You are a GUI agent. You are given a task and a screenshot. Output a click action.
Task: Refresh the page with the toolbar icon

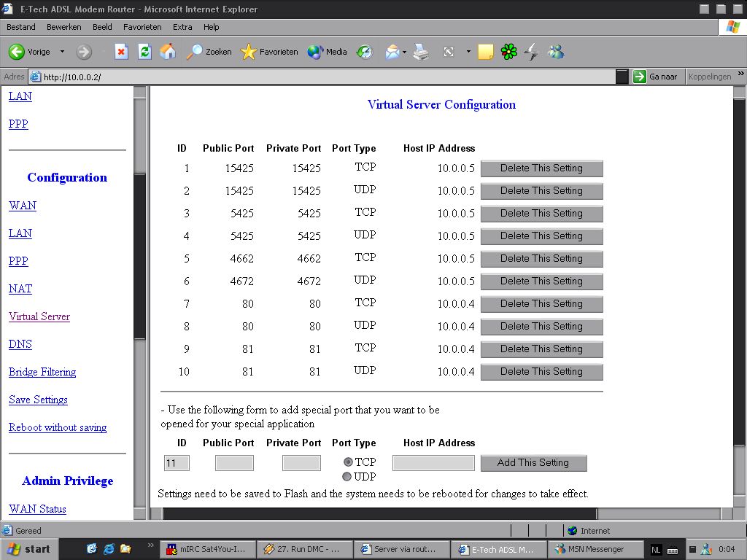[x=144, y=52]
